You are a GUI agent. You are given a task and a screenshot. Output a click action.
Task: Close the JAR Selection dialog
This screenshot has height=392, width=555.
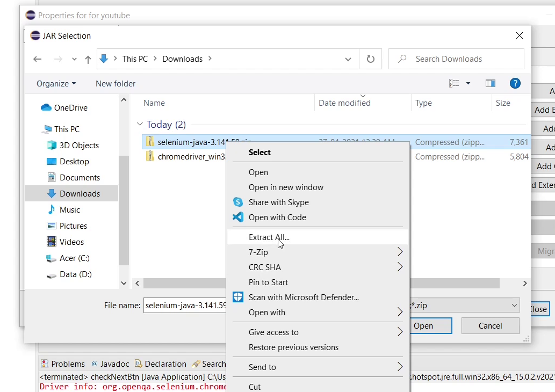519,36
